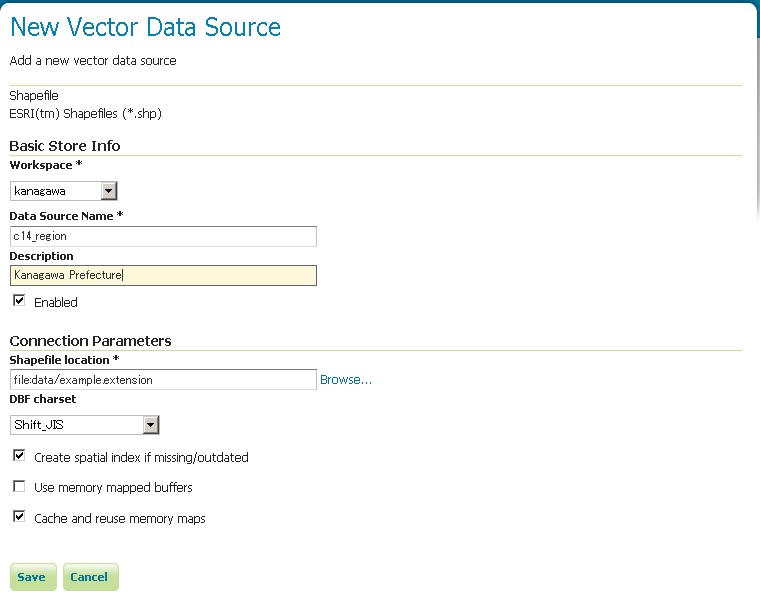Click the Basic Store Info heading
This screenshot has height=602, width=760.
click(x=65, y=146)
